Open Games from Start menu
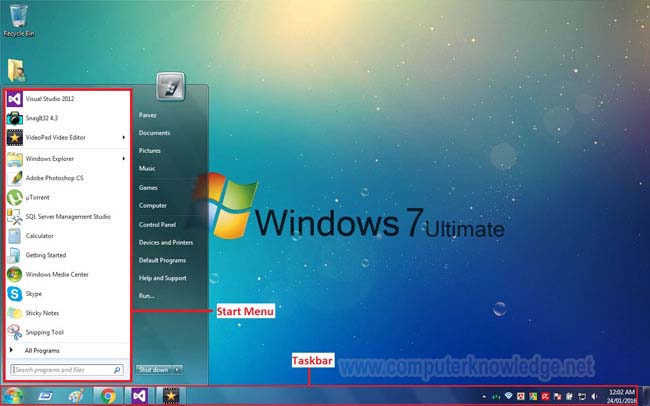 [148, 187]
